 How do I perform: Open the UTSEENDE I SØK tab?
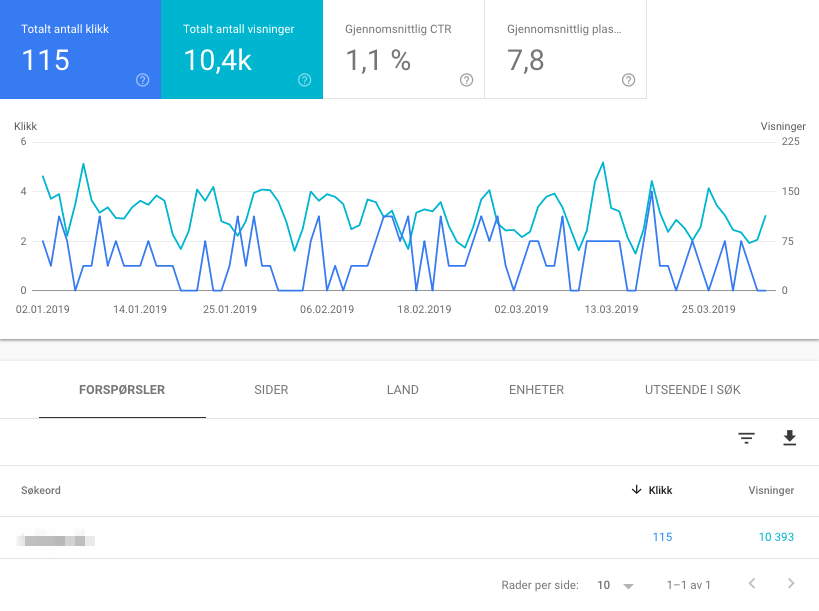pos(693,390)
